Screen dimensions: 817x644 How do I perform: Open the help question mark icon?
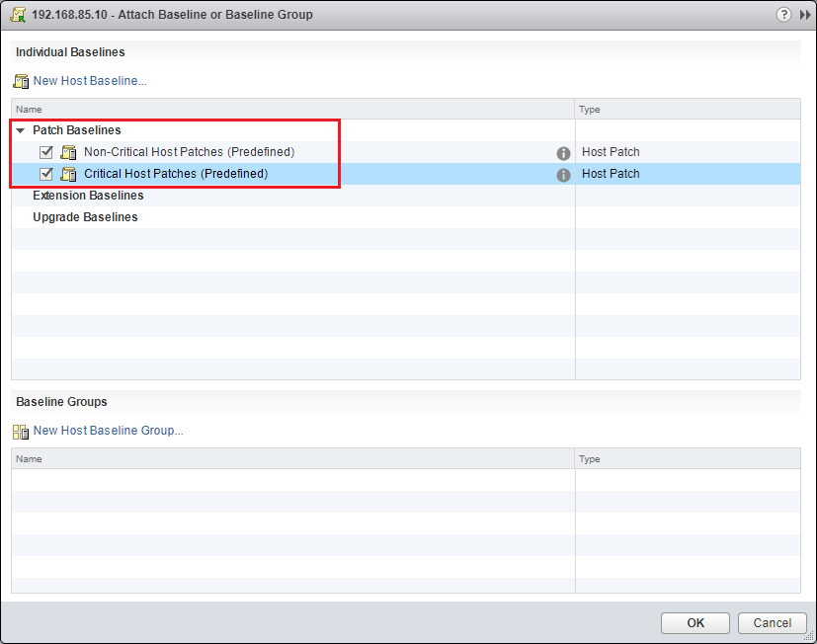point(783,15)
